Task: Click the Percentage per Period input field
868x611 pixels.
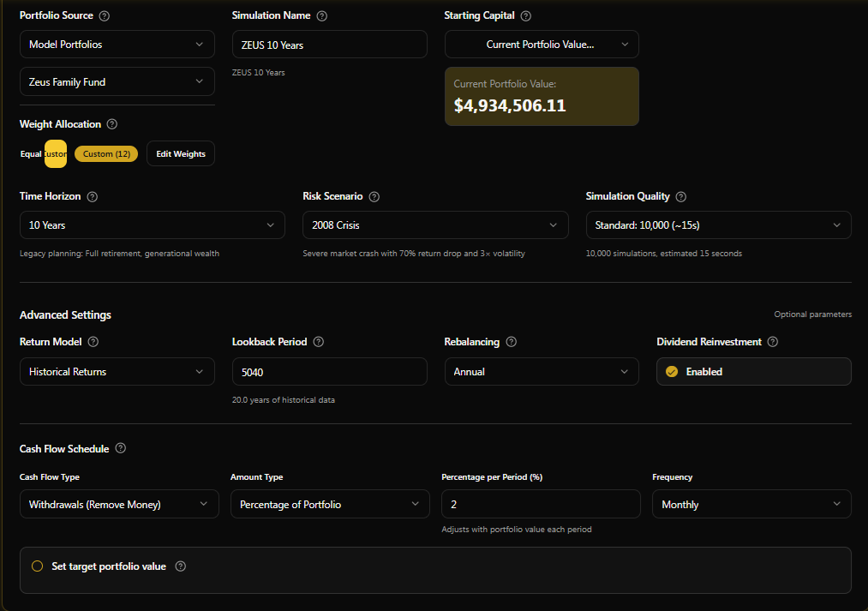Action: tap(541, 504)
